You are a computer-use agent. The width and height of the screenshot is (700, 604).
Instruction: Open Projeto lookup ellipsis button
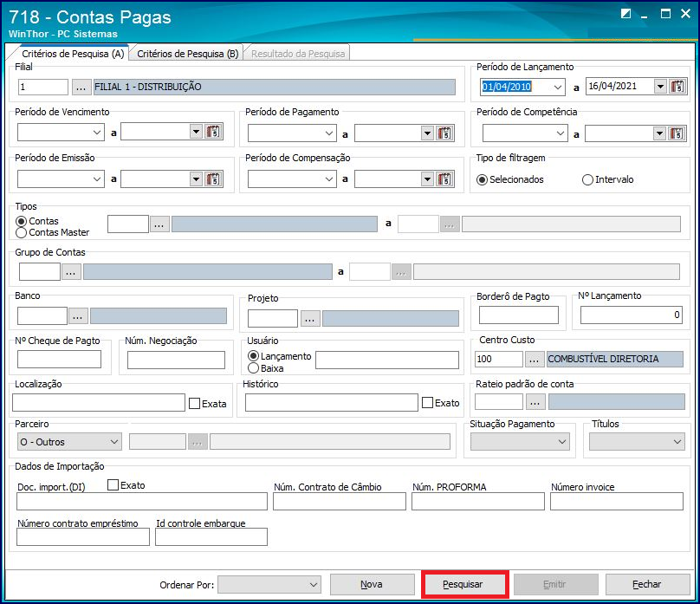click(x=310, y=318)
